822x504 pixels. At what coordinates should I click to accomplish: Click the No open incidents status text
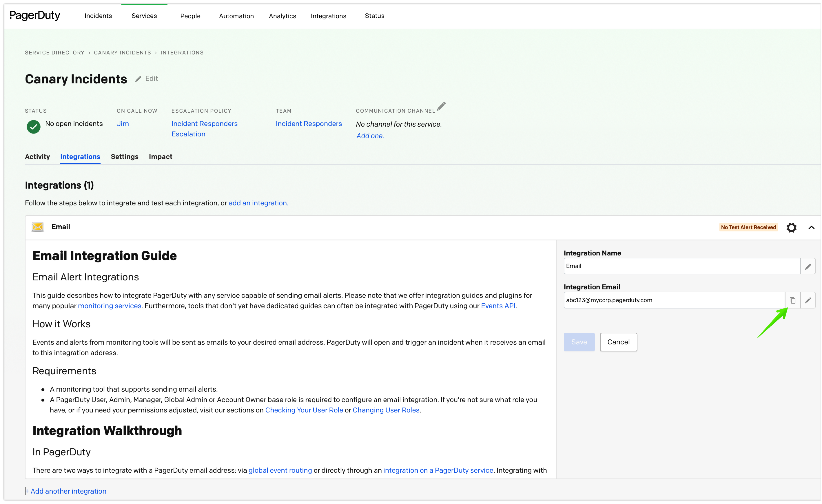[x=74, y=124]
